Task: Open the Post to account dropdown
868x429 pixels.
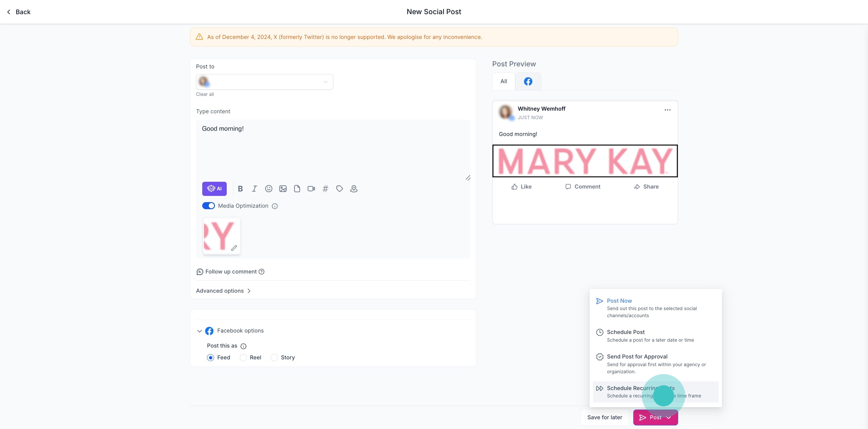Action: [x=265, y=82]
